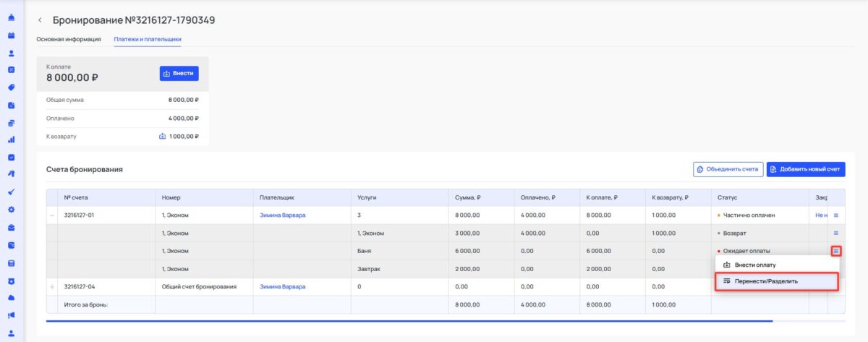Click the horizontal scrollbar under the invoices table

pos(409,320)
